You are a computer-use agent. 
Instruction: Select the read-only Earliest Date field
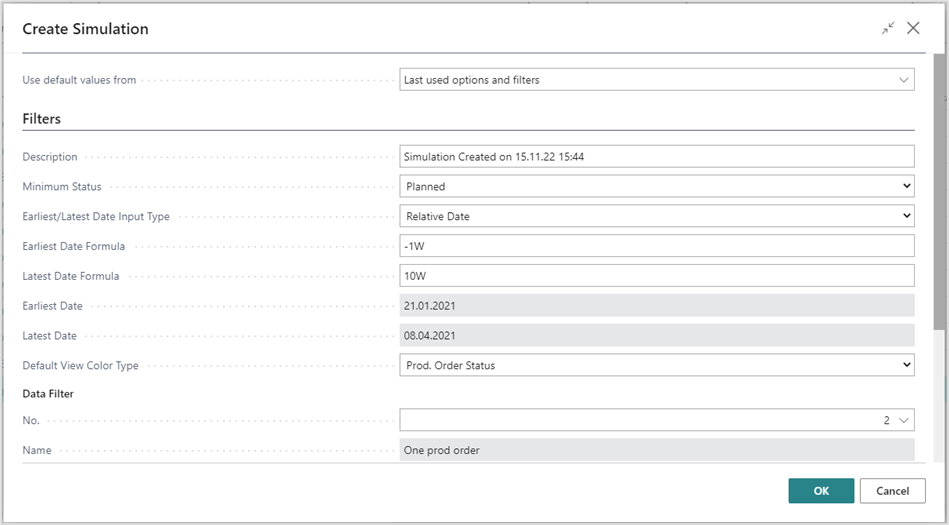tap(657, 305)
